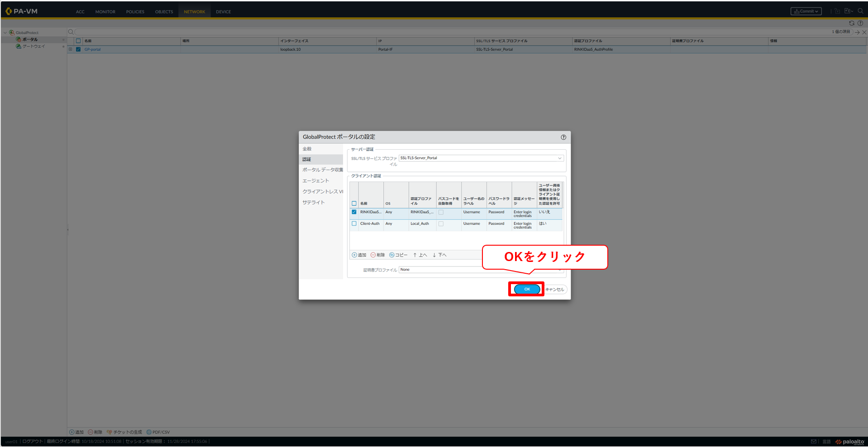Click the mail icon in status bar

pos(814,442)
